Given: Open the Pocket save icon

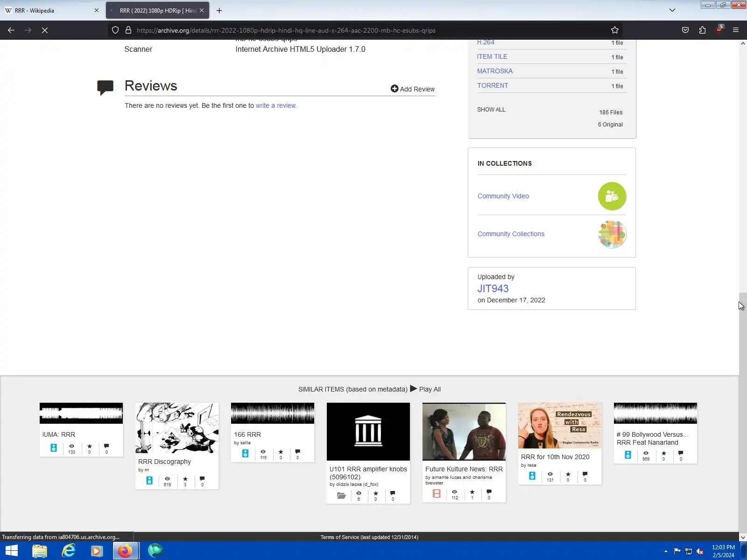Looking at the screenshot, I should tap(685, 30).
